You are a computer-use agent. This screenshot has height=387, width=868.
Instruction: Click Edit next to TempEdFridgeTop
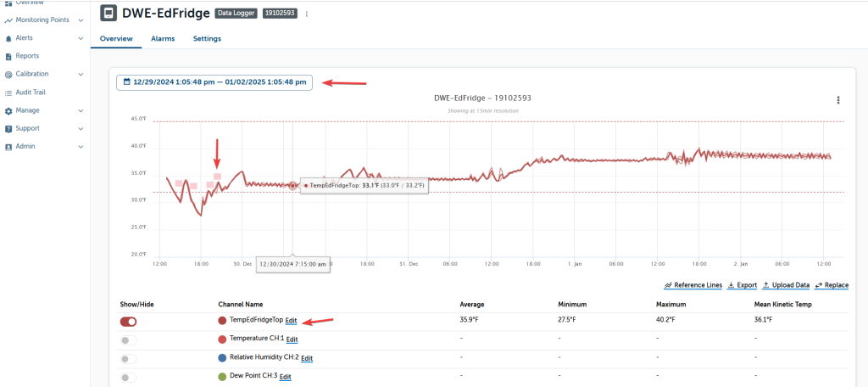291,321
